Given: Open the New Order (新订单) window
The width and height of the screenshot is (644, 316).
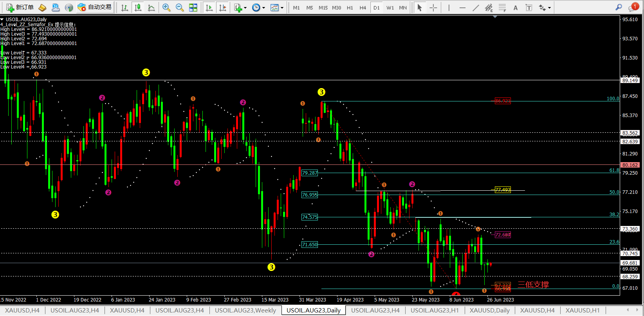Looking at the screenshot, I should 20,7.
